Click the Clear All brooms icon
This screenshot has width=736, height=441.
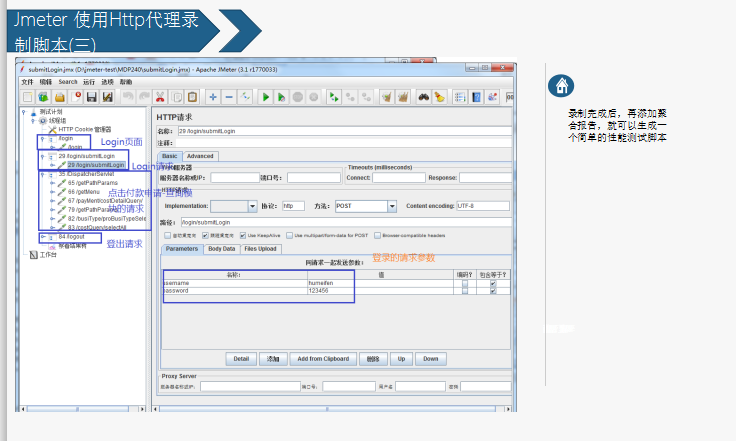pyautogui.click(x=403, y=97)
